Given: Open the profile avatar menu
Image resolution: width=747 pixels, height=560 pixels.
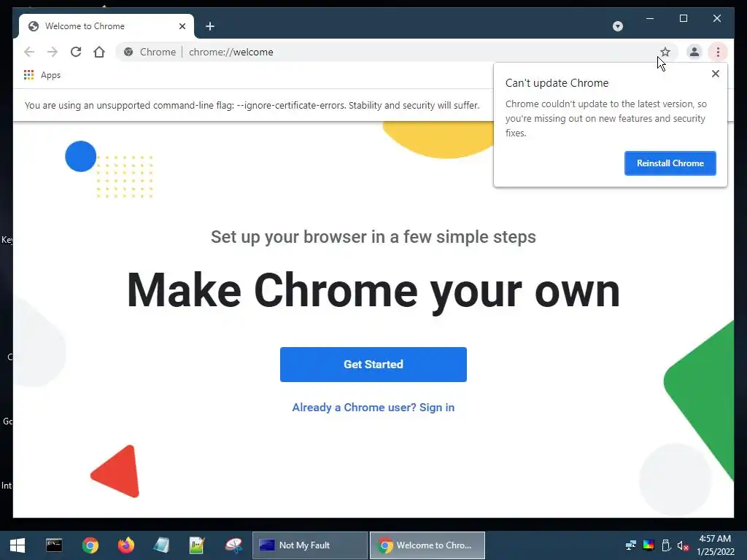Looking at the screenshot, I should [x=694, y=52].
